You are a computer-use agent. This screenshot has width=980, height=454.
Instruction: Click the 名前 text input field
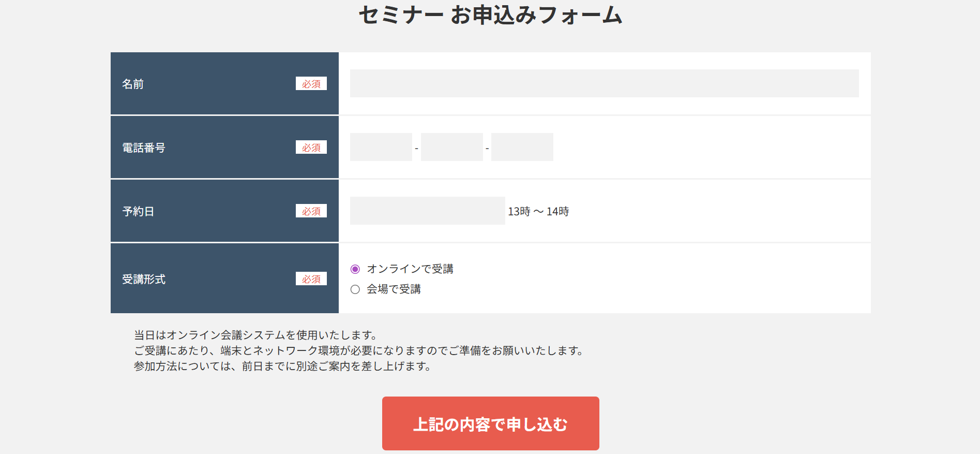point(604,83)
